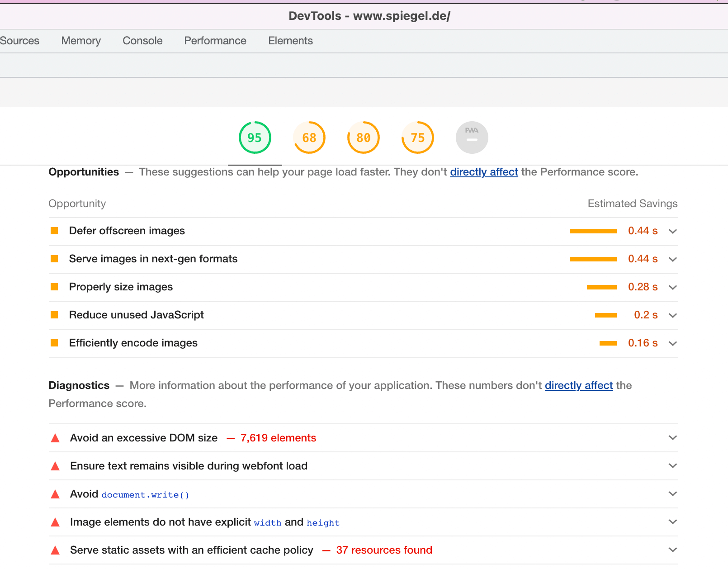The width and height of the screenshot is (728, 569).
Task: Select the Best Practices score gauge showing 80
Action: coord(364,138)
